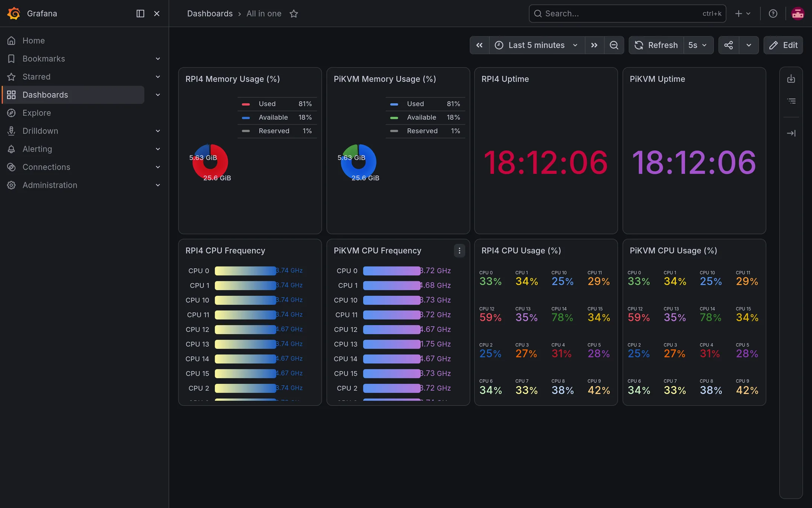Open PiKVM CPU Frequency panel menu
The image size is (812, 508).
coord(459,251)
